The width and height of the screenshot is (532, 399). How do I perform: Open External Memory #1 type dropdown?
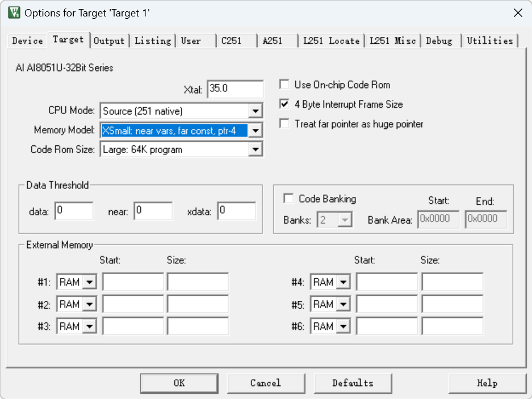90,282
